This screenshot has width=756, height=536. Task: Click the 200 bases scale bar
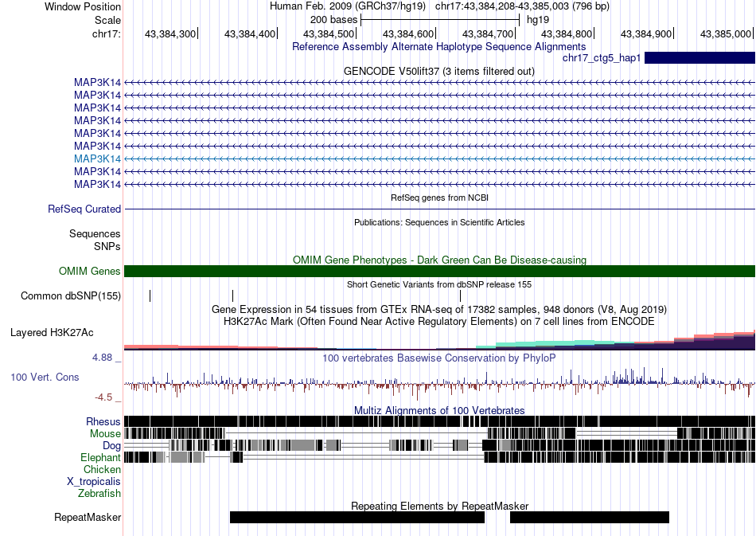tap(440, 20)
